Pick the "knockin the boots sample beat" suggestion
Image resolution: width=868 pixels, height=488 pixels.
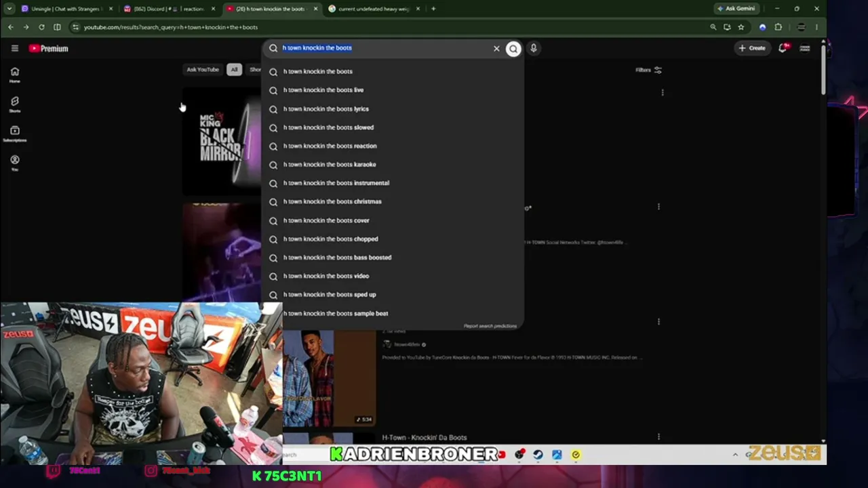coord(393,314)
